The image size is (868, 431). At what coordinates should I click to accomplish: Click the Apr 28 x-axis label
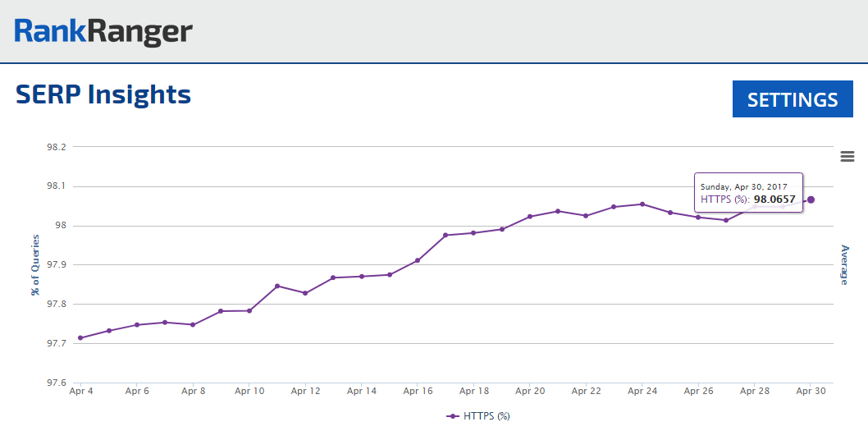coord(754,392)
